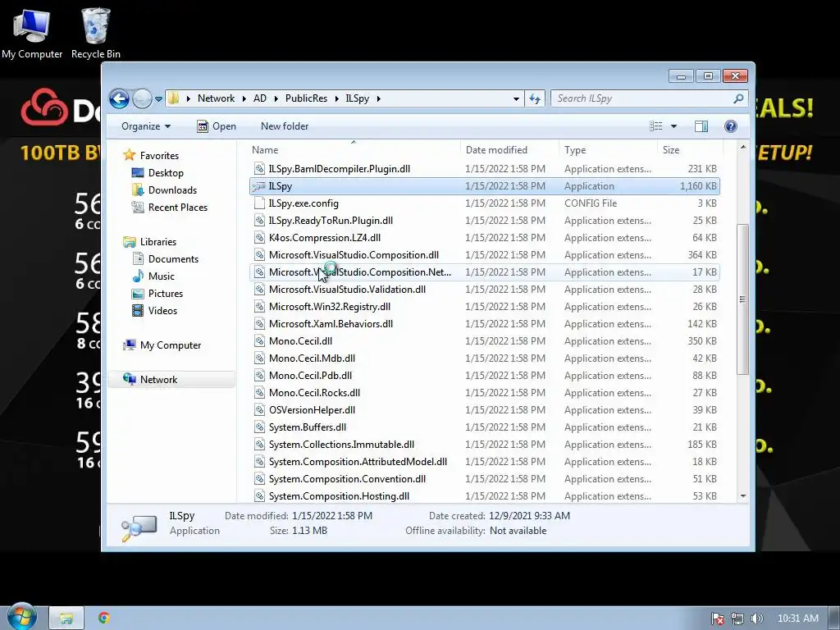Click Mono.Cecil.Rocks.dll file icon
Image resolution: width=840 pixels, height=630 pixels.
click(x=259, y=393)
